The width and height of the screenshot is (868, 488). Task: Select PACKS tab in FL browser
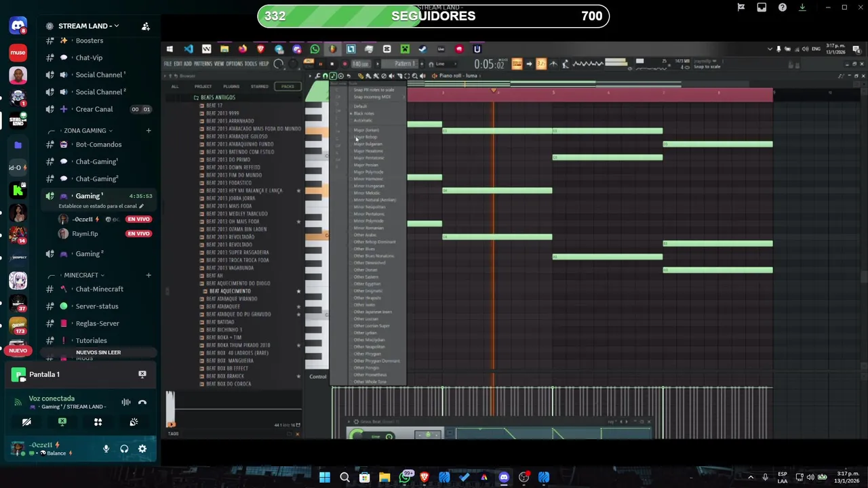click(x=288, y=86)
